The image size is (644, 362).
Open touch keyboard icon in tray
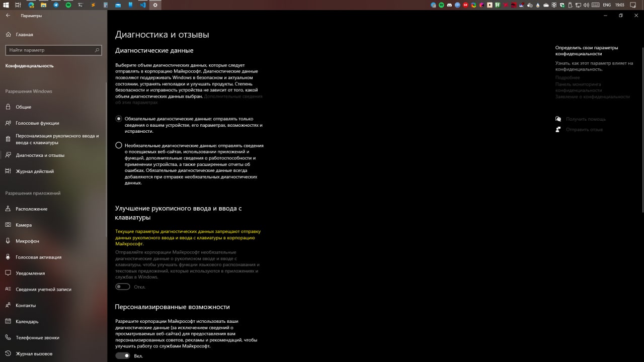[x=596, y=5]
